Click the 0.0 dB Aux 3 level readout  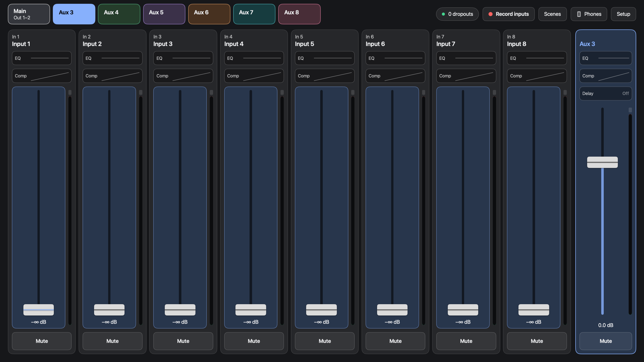[606, 325]
